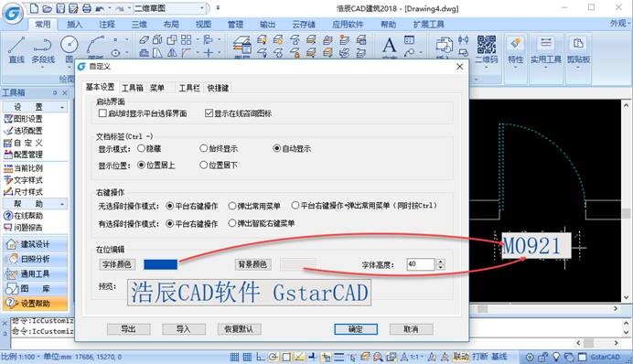Enable 启动时显示平台选择界面 checkbox
633x364 pixels.
[102, 113]
